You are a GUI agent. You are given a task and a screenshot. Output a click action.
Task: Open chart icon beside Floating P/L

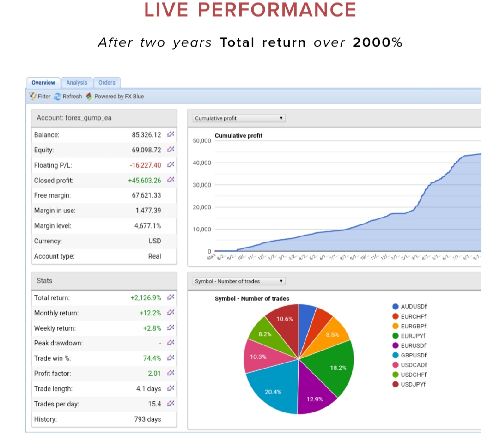tap(171, 164)
